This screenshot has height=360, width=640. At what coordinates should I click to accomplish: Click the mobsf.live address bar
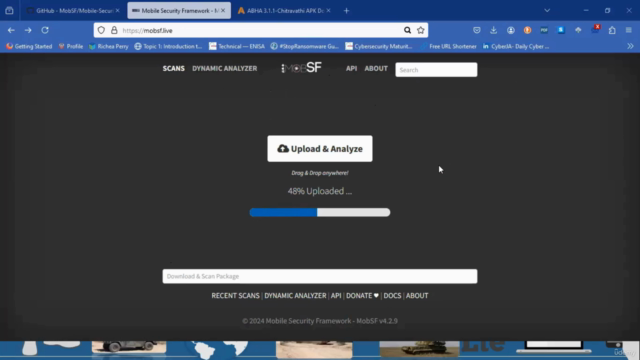coord(261,31)
